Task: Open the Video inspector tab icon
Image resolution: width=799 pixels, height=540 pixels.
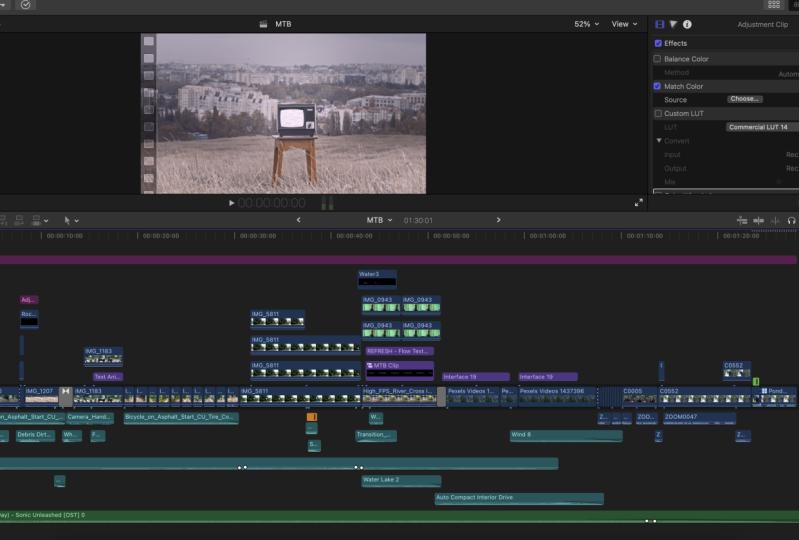Action: pos(659,24)
